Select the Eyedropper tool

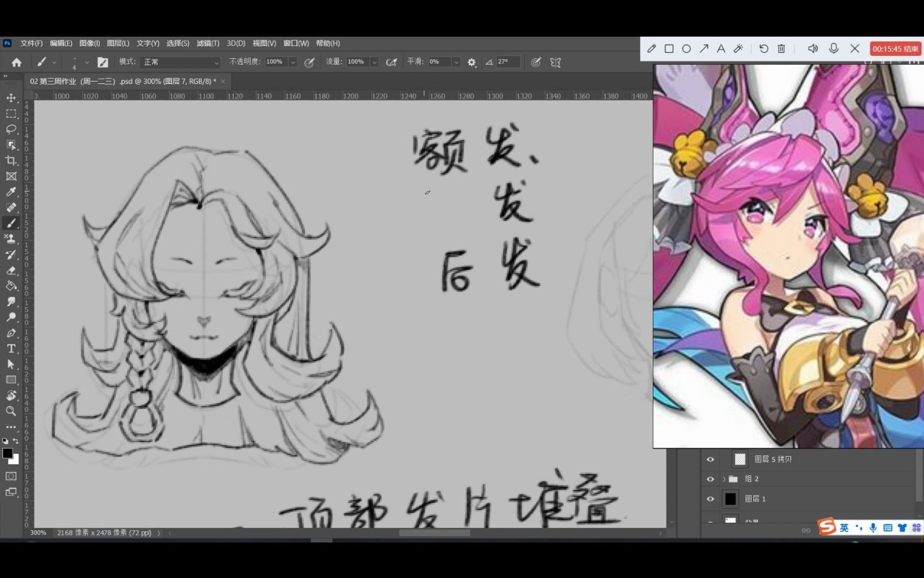11,192
